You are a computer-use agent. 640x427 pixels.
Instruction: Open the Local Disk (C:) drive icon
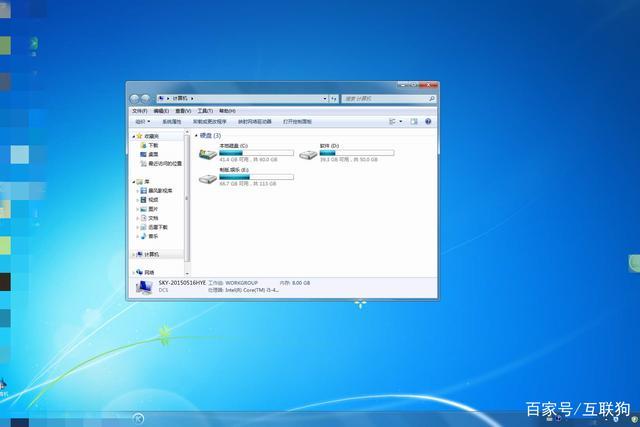pyautogui.click(x=208, y=153)
